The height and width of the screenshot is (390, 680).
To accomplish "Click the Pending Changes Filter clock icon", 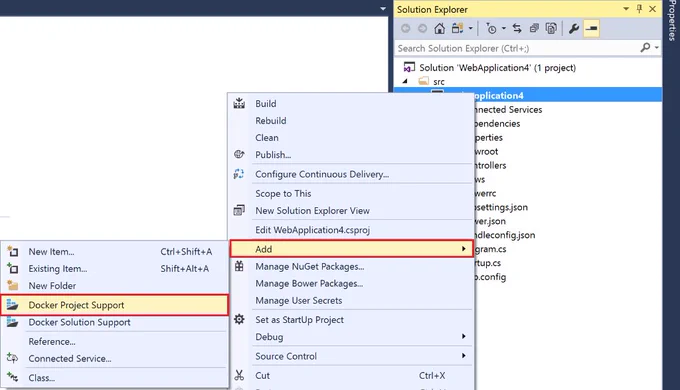I will click(491, 29).
